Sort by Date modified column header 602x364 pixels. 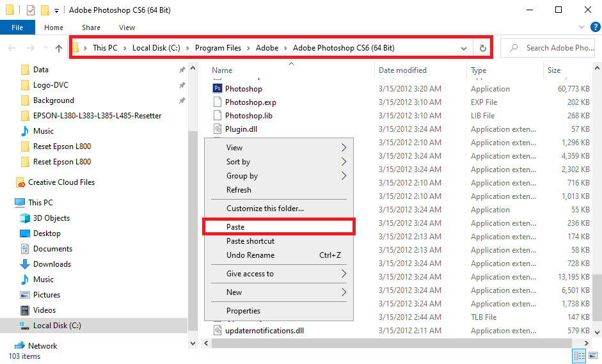tap(402, 70)
